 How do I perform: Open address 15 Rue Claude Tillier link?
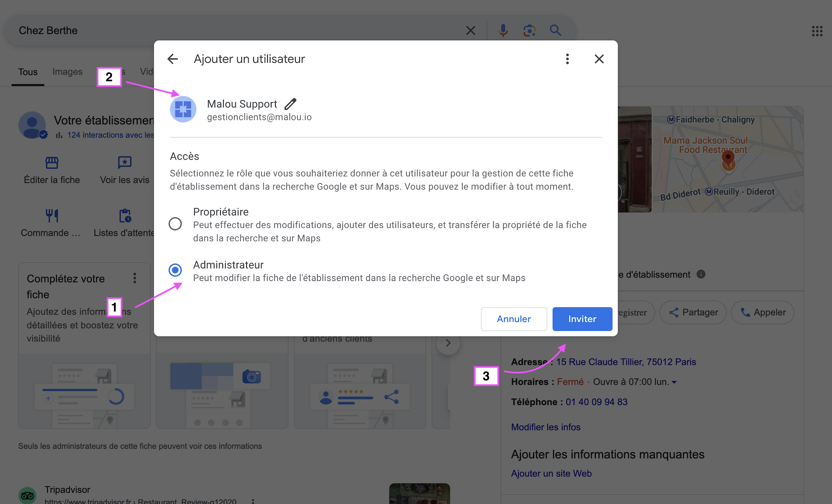[626, 362]
